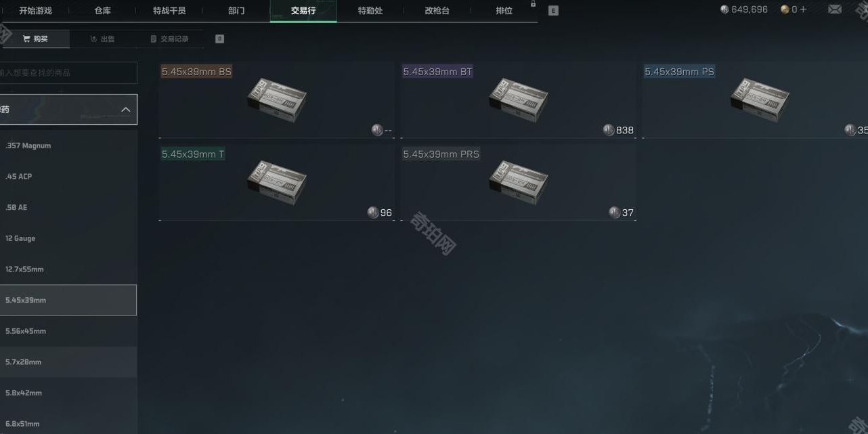Open the 交易记录 sub-tab
The height and width of the screenshot is (434, 868).
pos(169,39)
